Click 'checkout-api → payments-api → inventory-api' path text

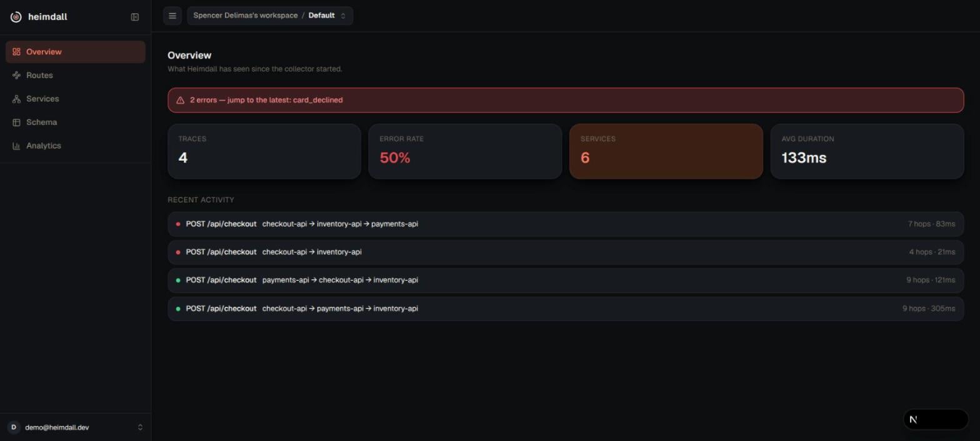pyautogui.click(x=340, y=309)
